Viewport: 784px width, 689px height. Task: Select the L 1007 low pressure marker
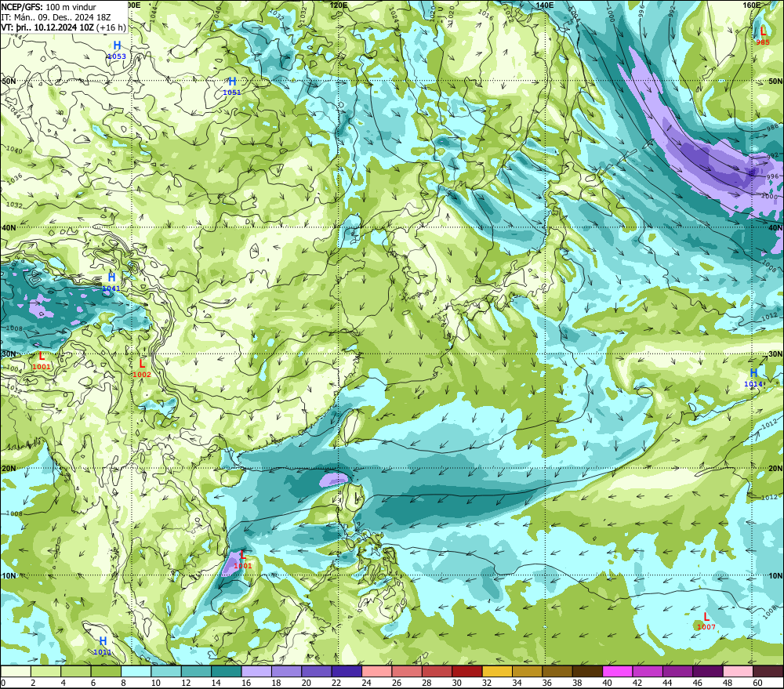(706, 621)
